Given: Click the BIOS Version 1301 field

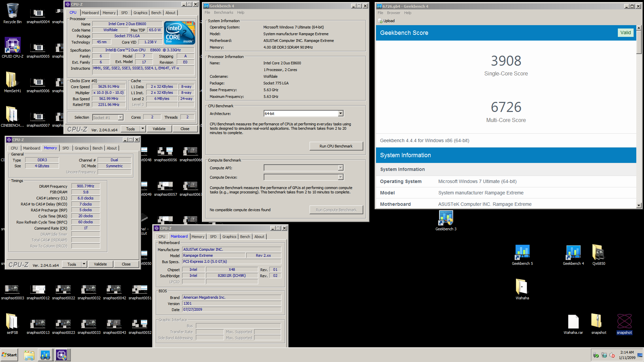Looking at the screenshot, I should [231, 303].
